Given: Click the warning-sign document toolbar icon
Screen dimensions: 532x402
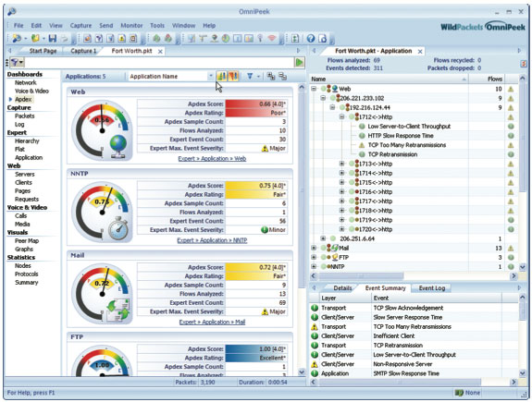Looking at the screenshot, I should pyautogui.click(x=122, y=38).
